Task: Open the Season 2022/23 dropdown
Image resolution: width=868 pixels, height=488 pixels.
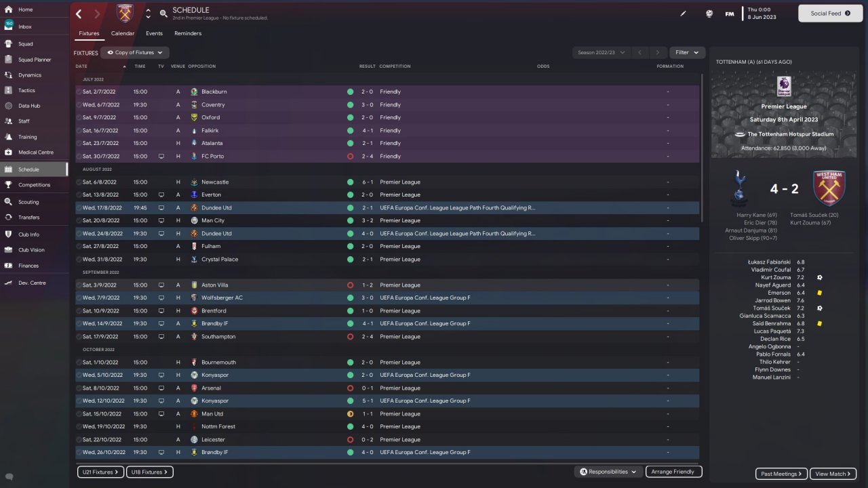Action: (x=600, y=52)
